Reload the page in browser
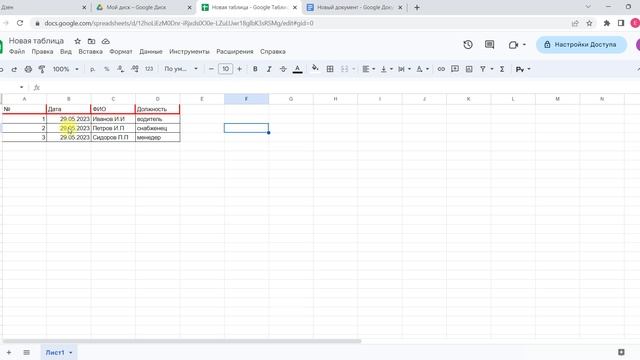Image resolution: width=640 pixels, height=360 pixels. (x=20, y=23)
